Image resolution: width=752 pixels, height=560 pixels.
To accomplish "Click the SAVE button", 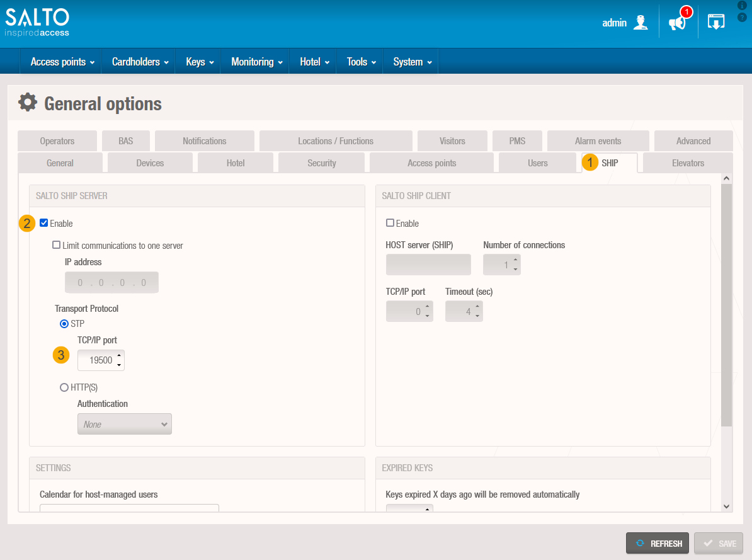I will [718, 544].
